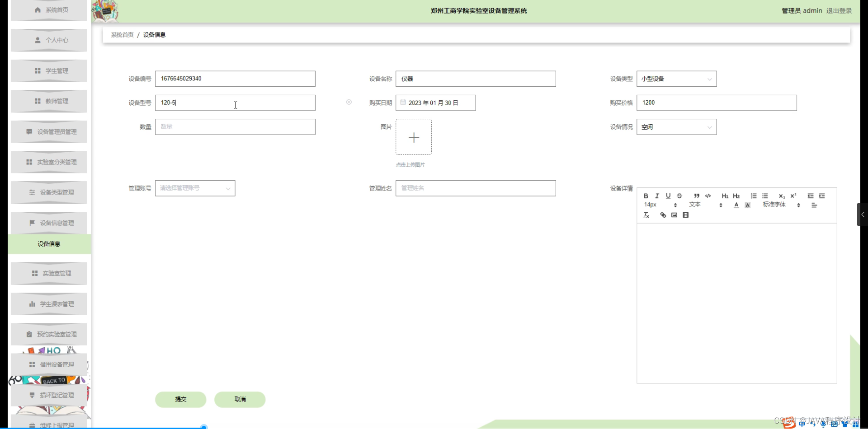Toggle bold in the 设备详情 editor

[x=646, y=196]
